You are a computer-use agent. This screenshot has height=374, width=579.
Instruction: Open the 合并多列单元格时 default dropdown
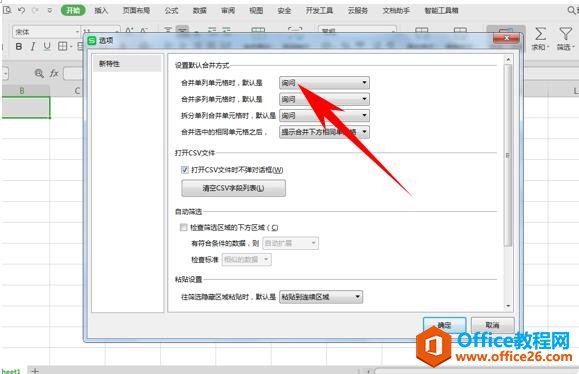[324, 99]
